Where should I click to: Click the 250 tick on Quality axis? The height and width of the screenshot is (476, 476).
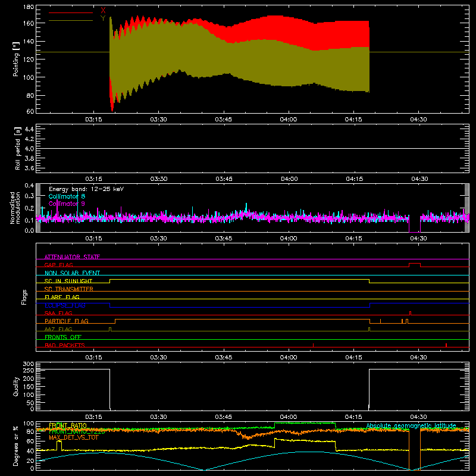29,371
